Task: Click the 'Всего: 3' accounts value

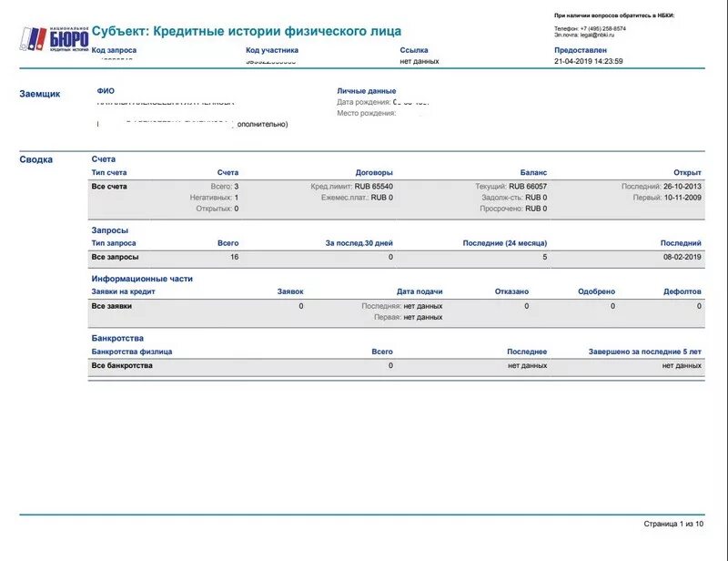Action: click(x=225, y=187)
